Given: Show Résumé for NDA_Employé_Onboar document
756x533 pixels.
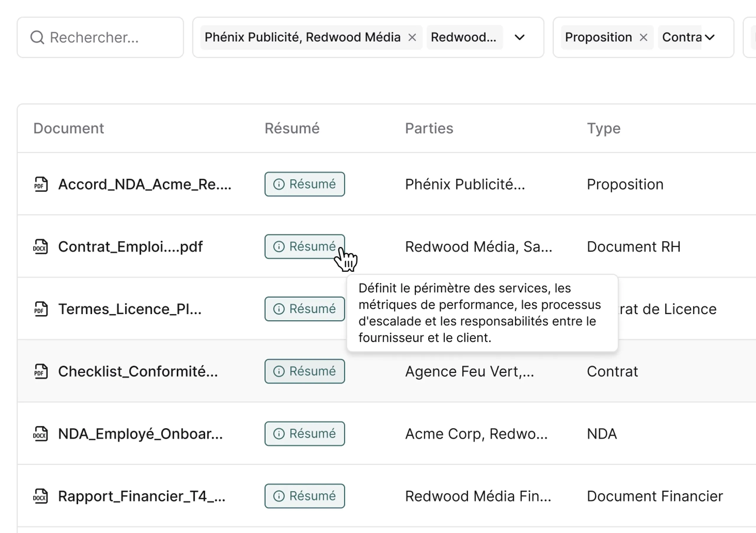Looking at the screenshot, I should (304, 433).
